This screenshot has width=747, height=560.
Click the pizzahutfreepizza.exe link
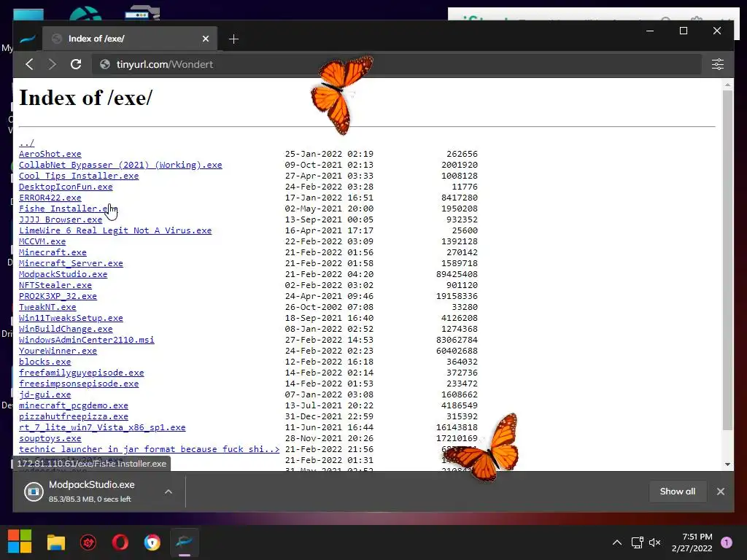pos(74,416)
